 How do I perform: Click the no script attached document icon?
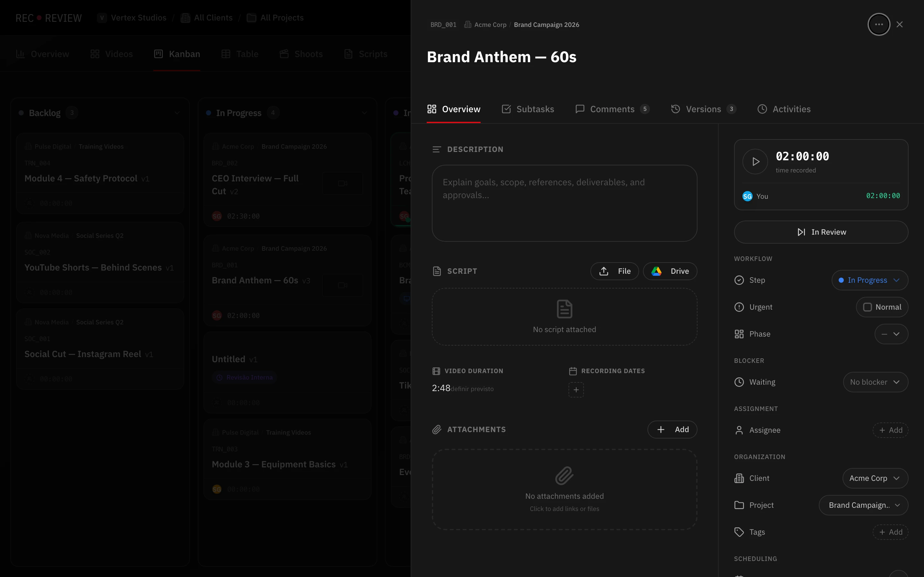(x=564, y=309)
